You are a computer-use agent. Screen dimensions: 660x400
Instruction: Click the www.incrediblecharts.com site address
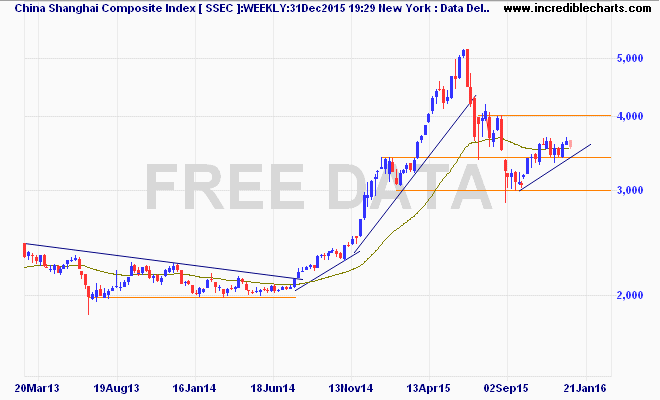(577, 8)
